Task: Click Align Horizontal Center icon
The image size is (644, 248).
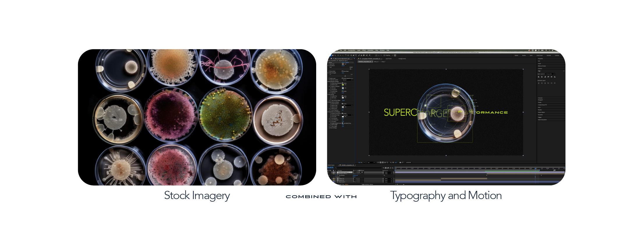Action: coord(542,77)
